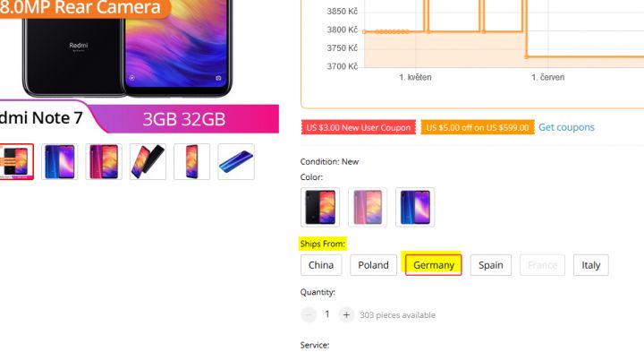644x352 pixels.
Task: Show the blue phone lying flat thumbnail
Action: pos(236,161)
